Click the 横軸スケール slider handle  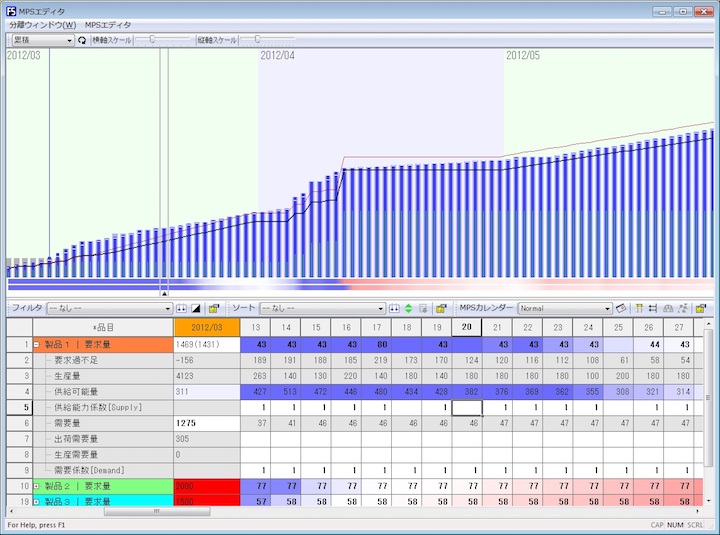[x=152, y=40]
